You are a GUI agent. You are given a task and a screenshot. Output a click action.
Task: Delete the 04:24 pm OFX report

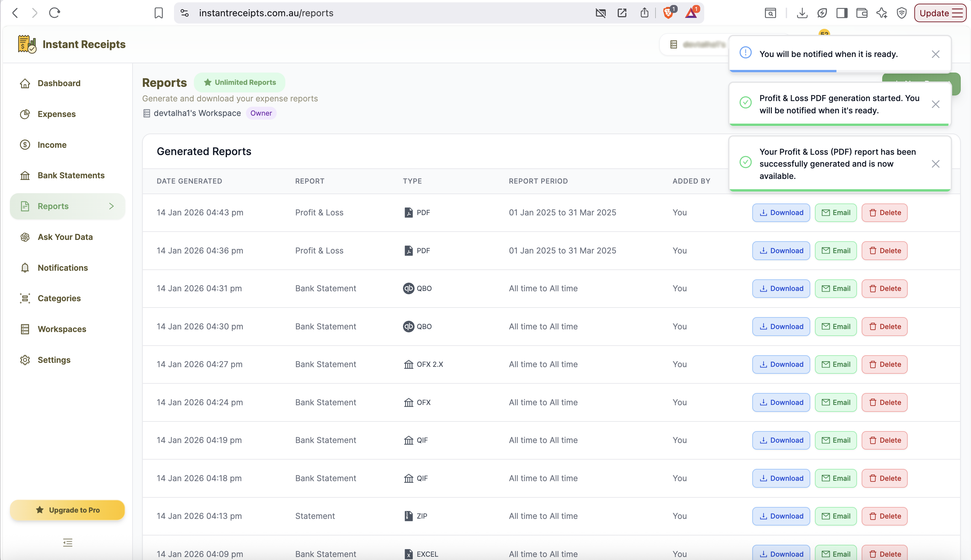point(885,402)
